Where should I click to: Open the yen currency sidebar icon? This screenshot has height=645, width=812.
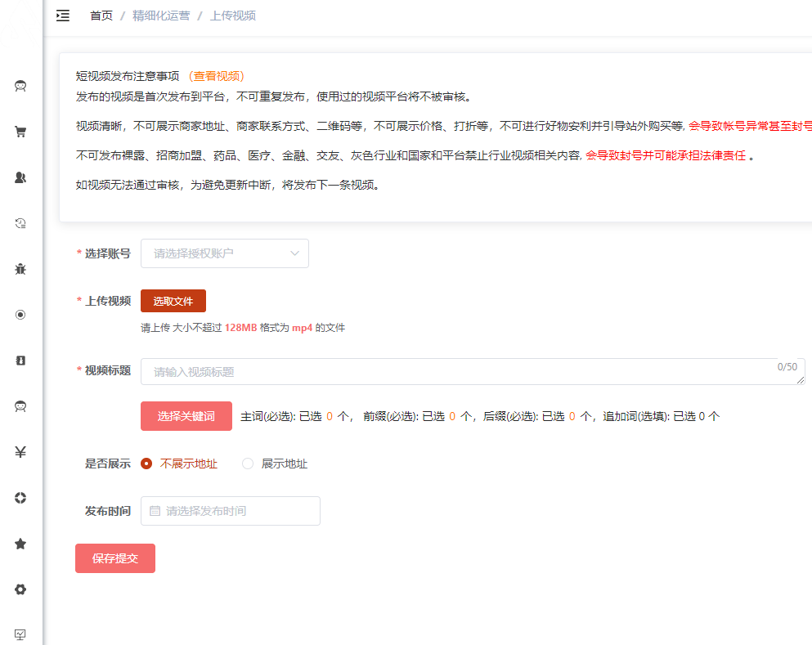click(x=21, y=452)
